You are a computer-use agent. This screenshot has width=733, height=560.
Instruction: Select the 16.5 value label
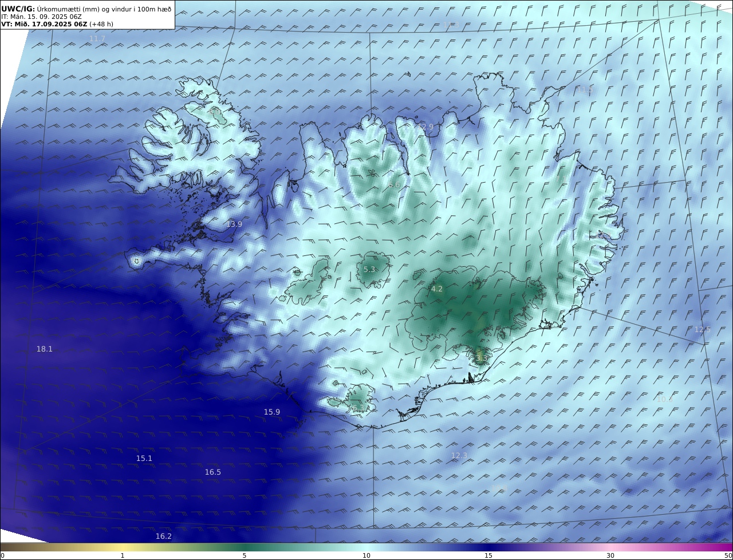click(x=213, y=472)
